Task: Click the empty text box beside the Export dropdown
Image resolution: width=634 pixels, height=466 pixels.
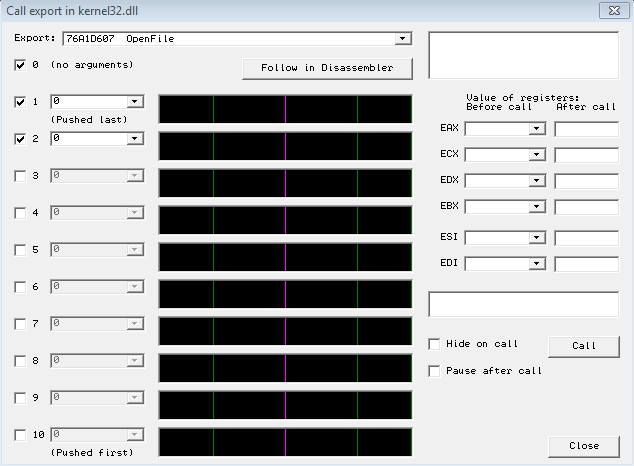Action: click(524, 55)
